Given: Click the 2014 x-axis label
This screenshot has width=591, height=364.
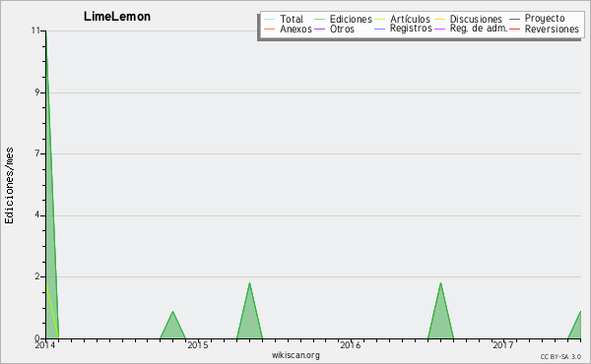Looking at the screenshot, I should (x=44, y=345).
